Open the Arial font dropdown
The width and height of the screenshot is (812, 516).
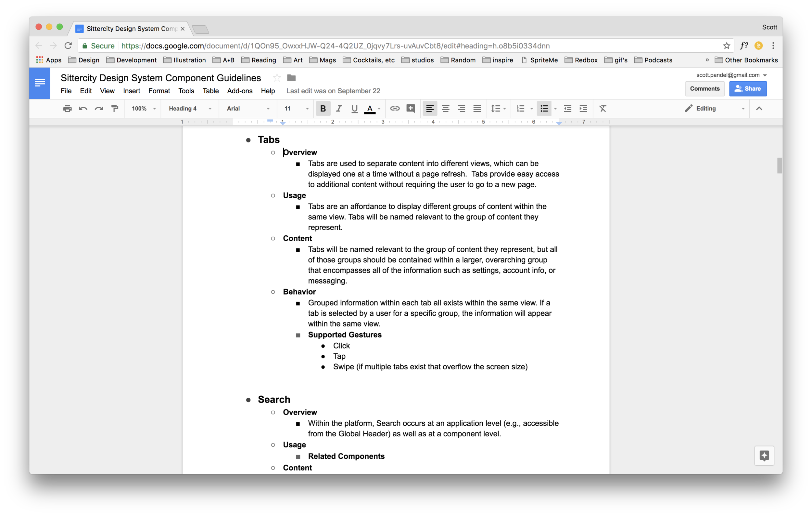pos(248,108)
